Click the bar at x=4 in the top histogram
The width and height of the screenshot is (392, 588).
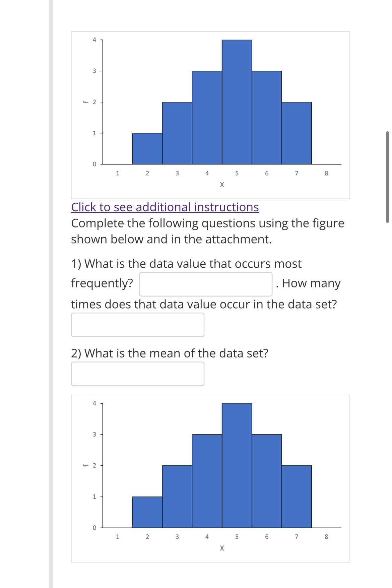(207, 117)
